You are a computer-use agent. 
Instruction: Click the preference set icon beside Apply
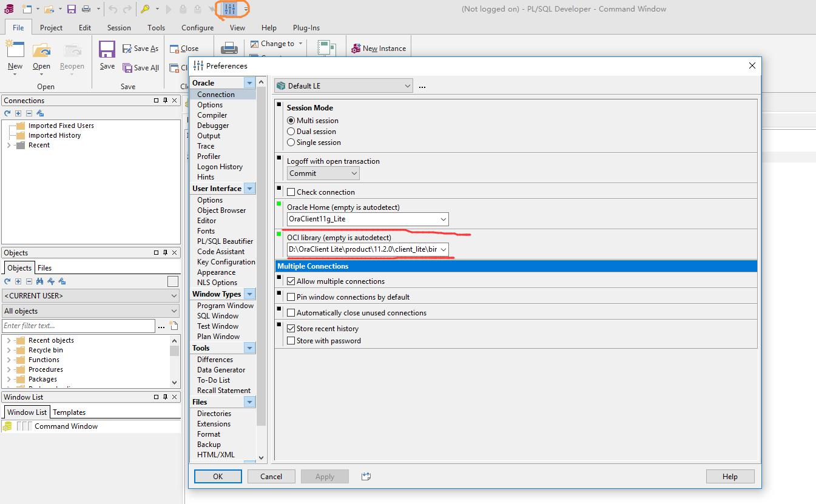point(366,477)
